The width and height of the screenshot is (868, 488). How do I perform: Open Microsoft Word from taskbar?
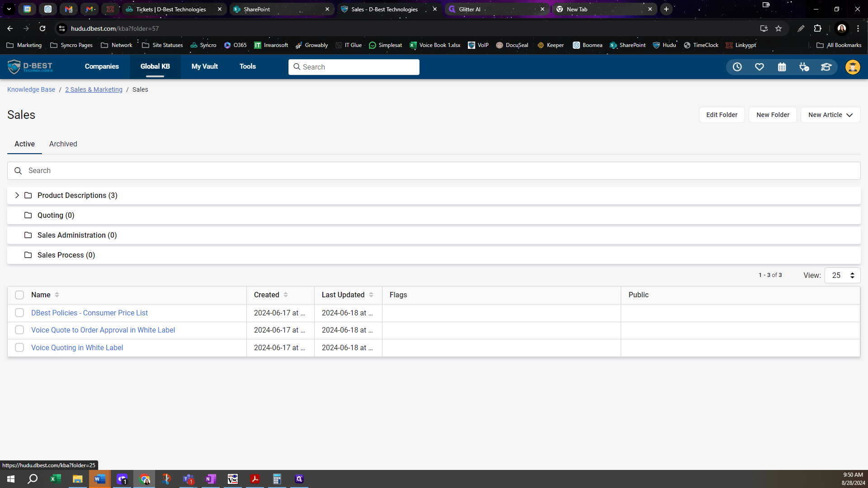[x=100, y=479]
